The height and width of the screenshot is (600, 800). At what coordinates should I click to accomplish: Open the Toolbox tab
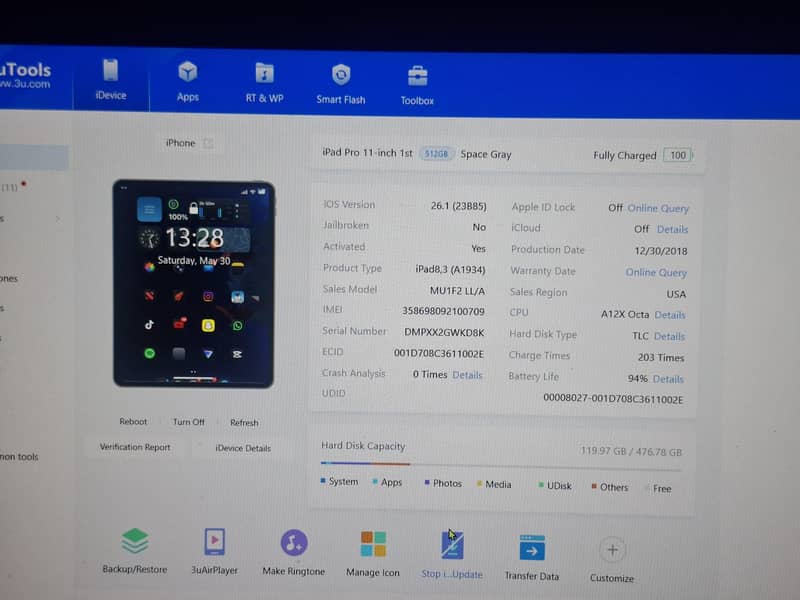(x=417, y=86)
